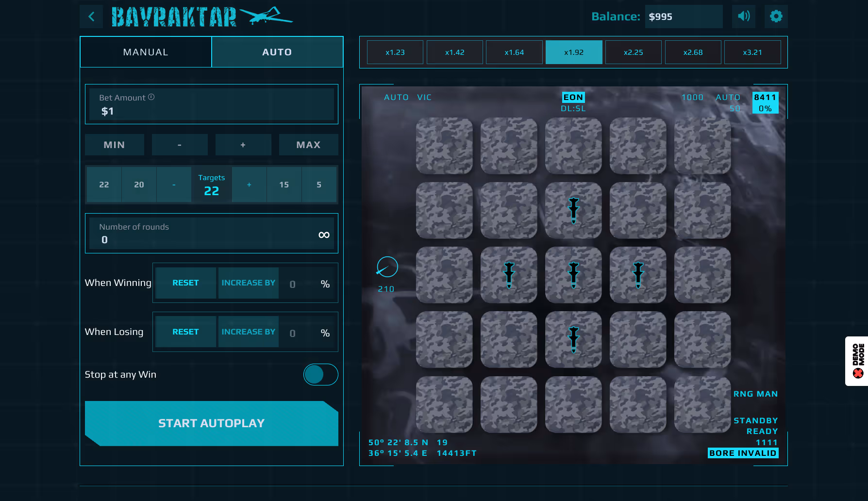The width and height of the screenshot is (868, 501).
Task: Toggle the Stop at any Win switch
Action: (320, 374)
